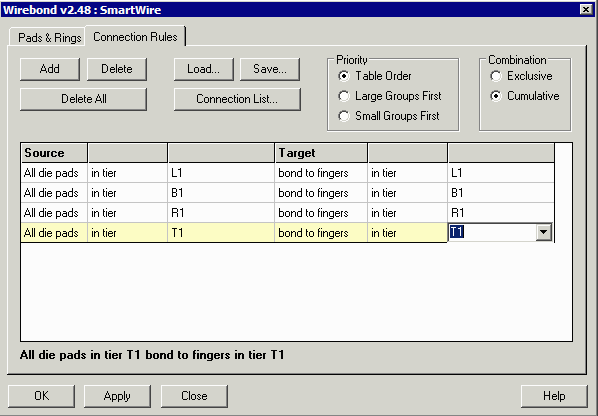Select 'All die pads' in the R1 row
The width and height of the screenshot is (598, 416).
[x=54, y=212]
